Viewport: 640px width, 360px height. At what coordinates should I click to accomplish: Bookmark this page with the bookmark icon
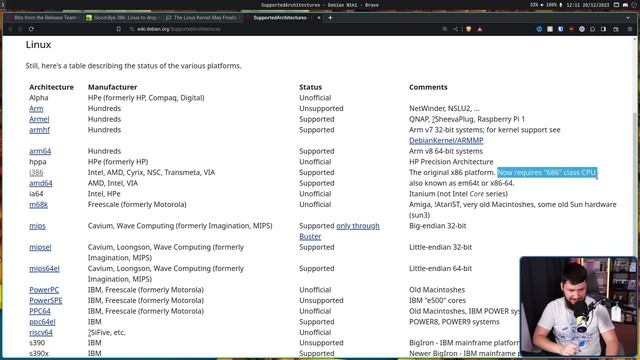point(118,29)
